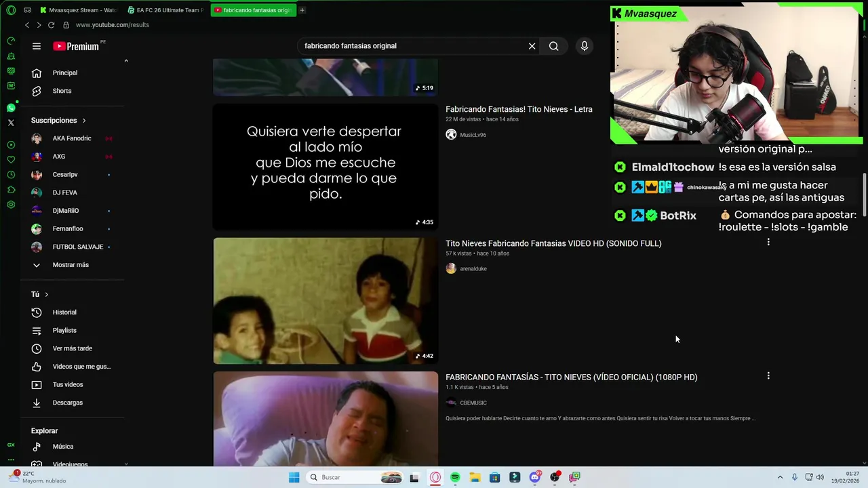
Task: Open GX Control speedometer in sidebar
Action: point(11,41)
